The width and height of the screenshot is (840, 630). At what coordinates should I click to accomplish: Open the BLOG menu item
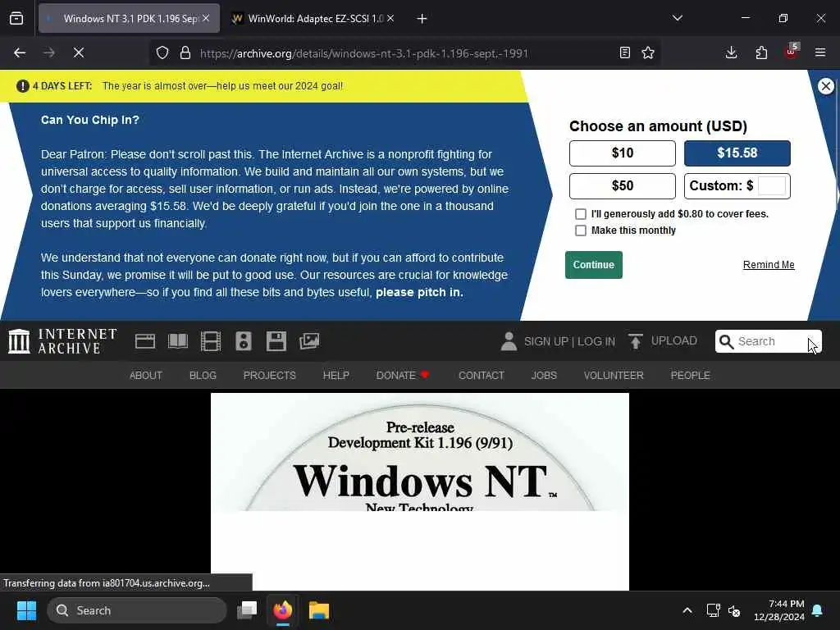coord(203,375)
